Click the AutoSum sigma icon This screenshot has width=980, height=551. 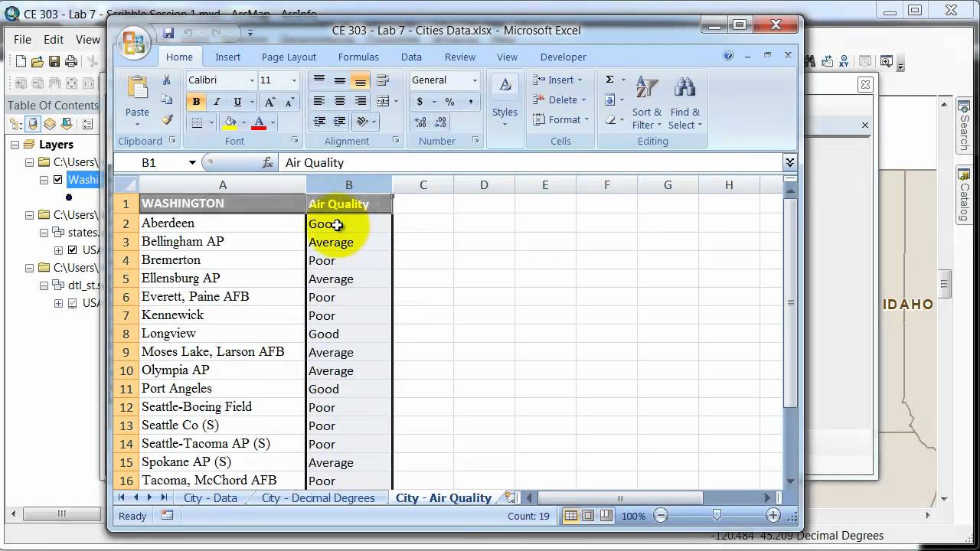tap(610, 80)
